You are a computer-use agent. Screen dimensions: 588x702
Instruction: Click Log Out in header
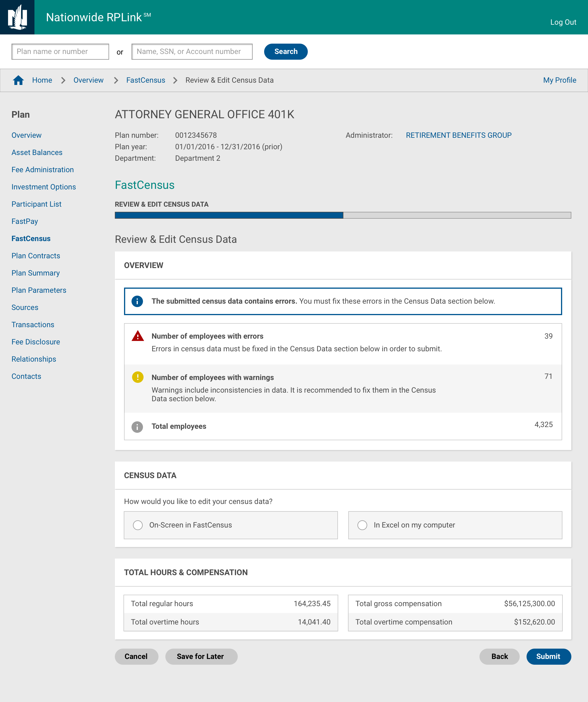(x=563, y=22)
